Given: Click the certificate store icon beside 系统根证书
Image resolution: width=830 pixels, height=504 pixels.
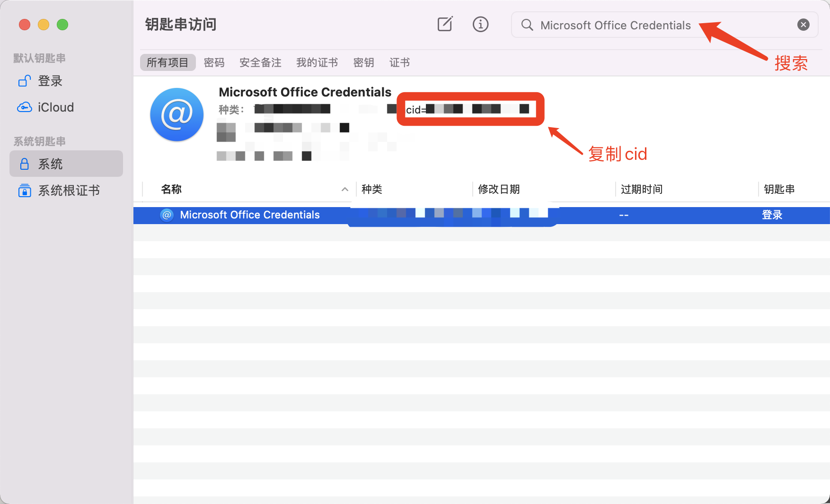Looking at the screenshot, I should point(25,191).
